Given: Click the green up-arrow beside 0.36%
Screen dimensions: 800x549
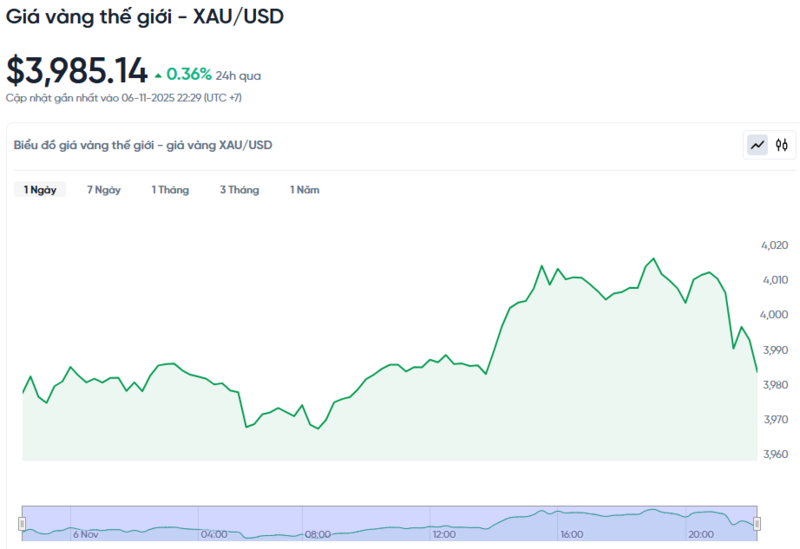Looking at the screenshot, I should 158,75.
